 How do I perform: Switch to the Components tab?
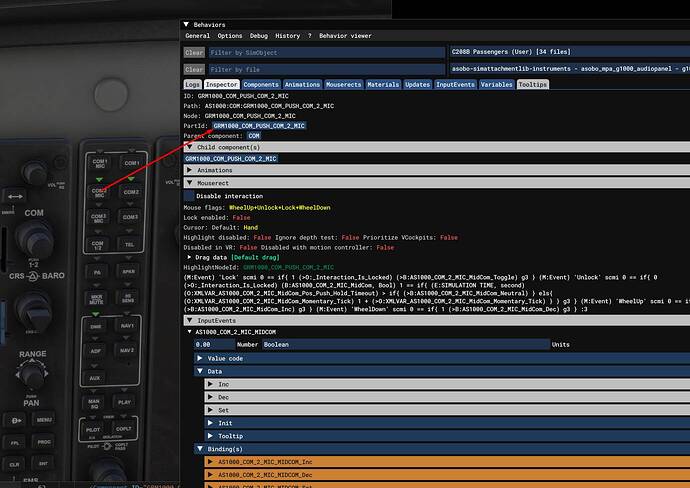262,85
